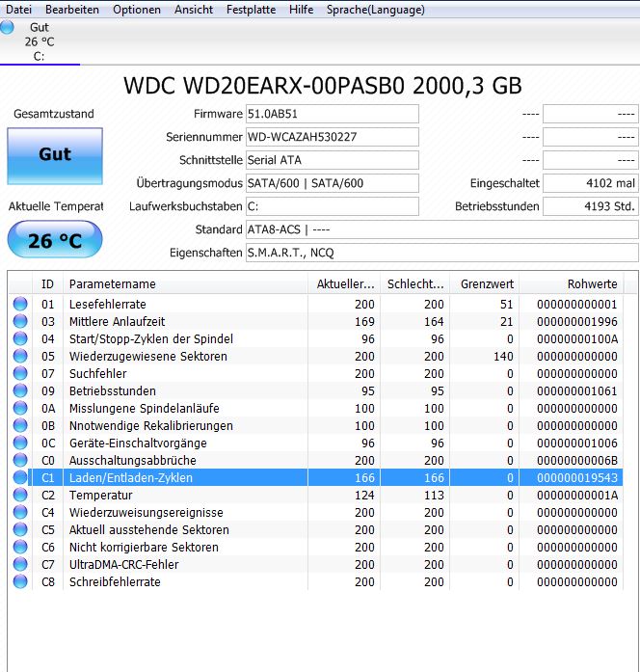Click the Eigenschaften field S.M.A.R.T., NCQ
The height and width of the screenshot is (672, 640).
click(x=442, y=253)
